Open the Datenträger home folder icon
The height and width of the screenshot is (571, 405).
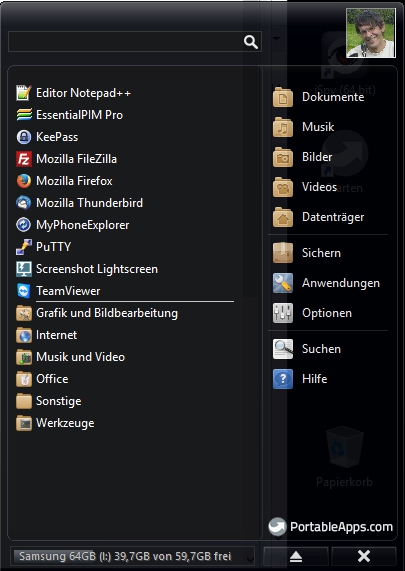tap(283, 217)
